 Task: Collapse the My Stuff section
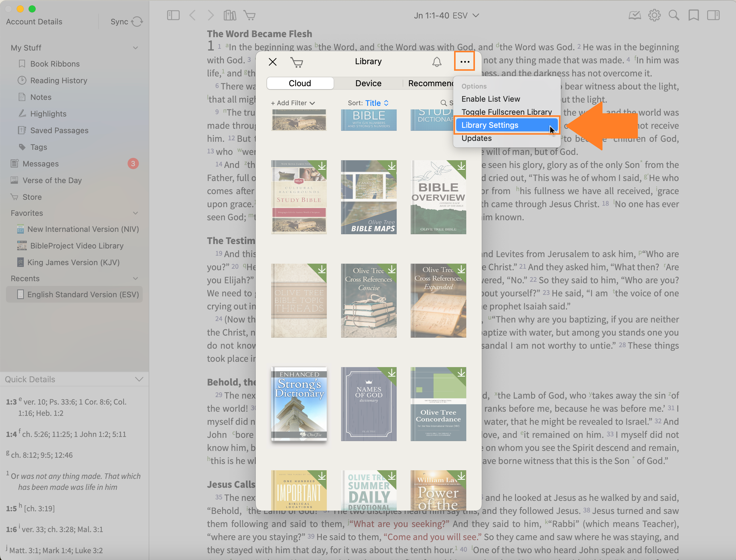pos(135,48)
